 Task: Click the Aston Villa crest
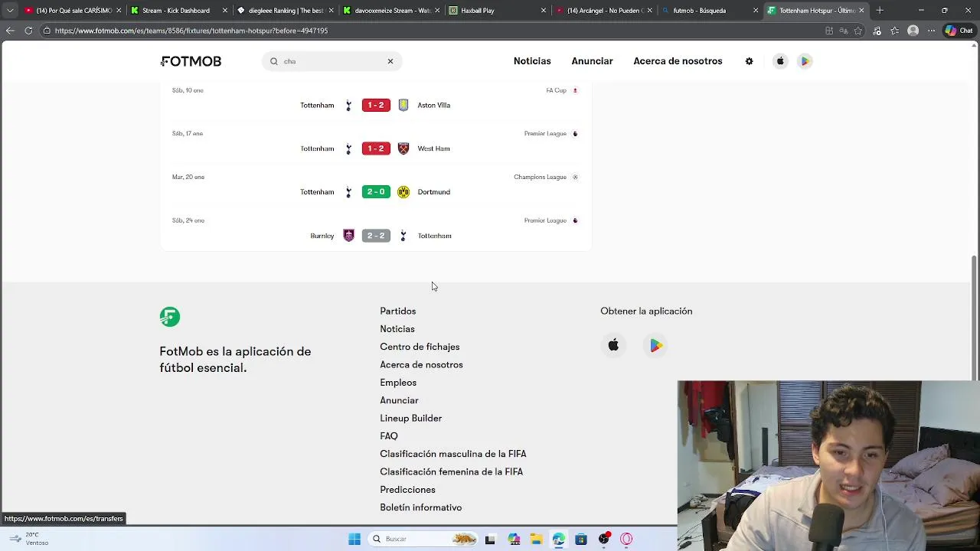coord(403,106)
